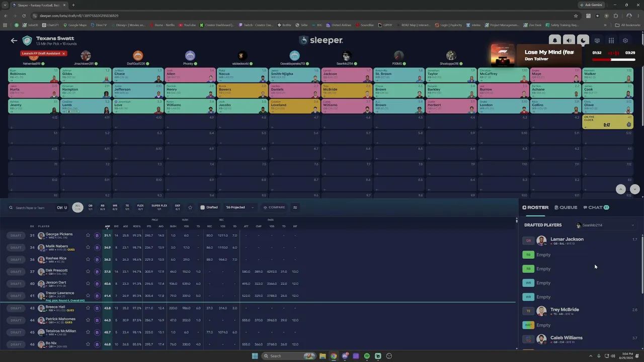This screenshot has height=362, width=644.
Task: Open the Lose My Mind album thumbnail
Action: pos(503,55)
